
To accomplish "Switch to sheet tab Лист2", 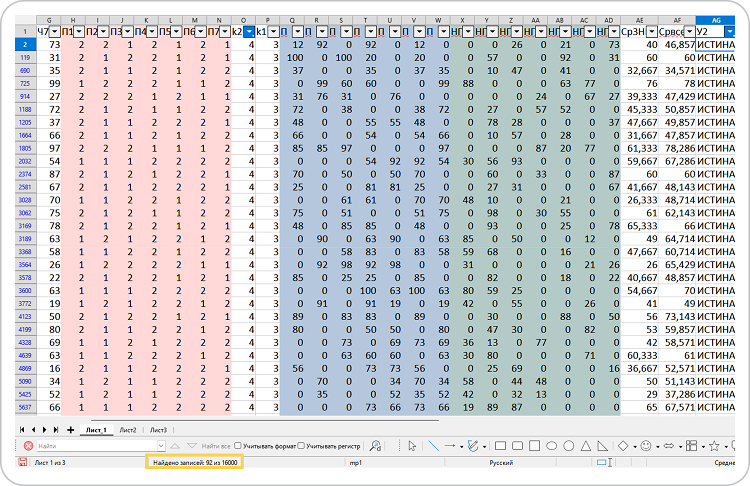I will pyautogui.click(x=128, y=430).
